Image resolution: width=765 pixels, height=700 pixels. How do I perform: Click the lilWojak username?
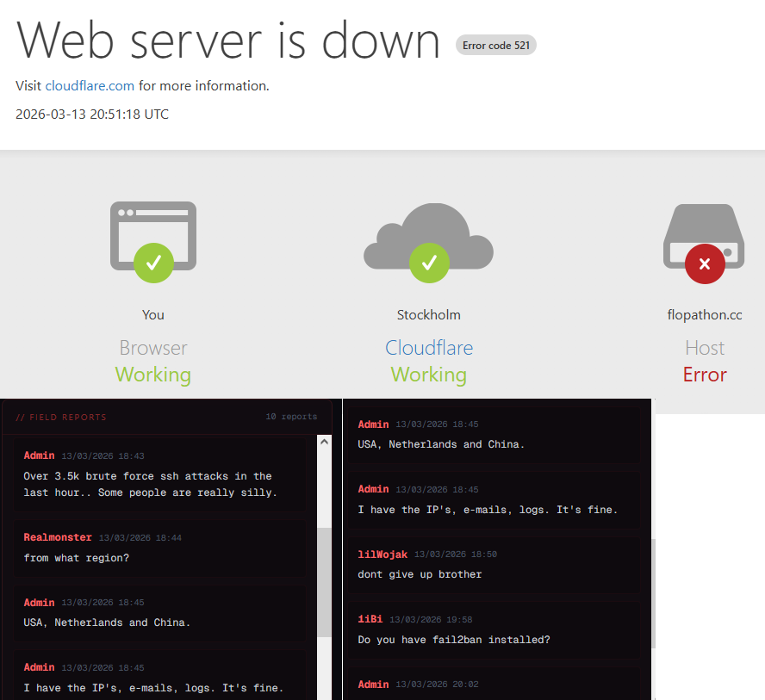[382, 554]
